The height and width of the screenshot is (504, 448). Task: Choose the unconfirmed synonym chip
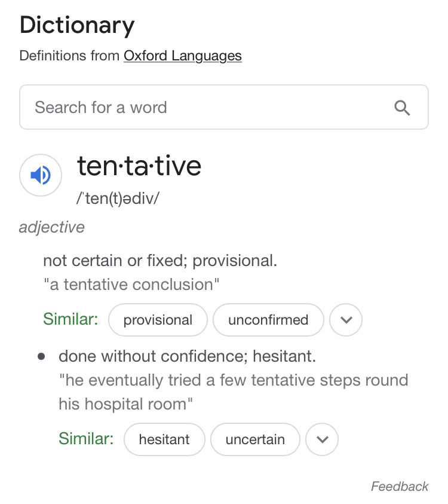tap(268, 320)
